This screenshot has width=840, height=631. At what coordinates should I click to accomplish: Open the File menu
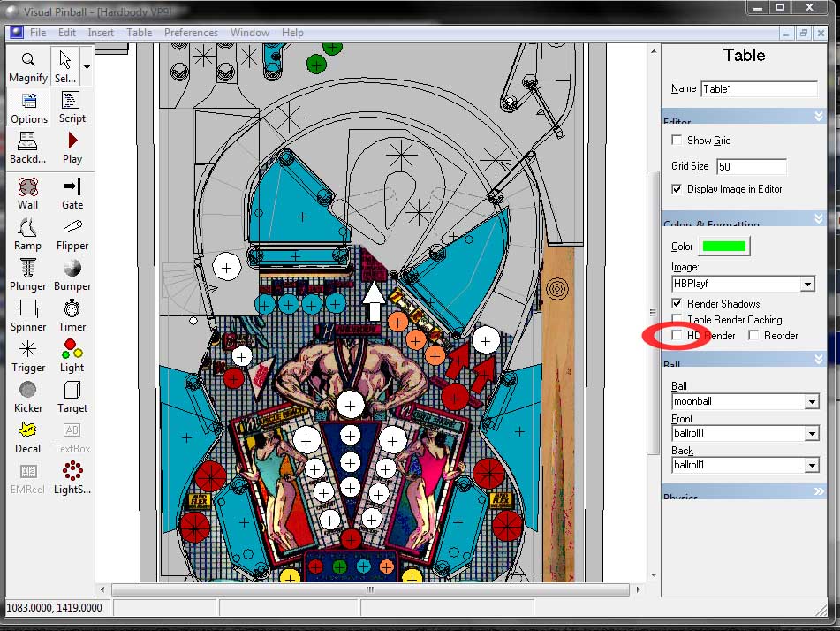click(37, 32)
